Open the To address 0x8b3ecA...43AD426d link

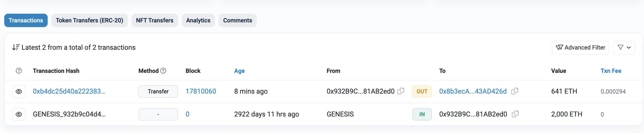coord(473,91)
